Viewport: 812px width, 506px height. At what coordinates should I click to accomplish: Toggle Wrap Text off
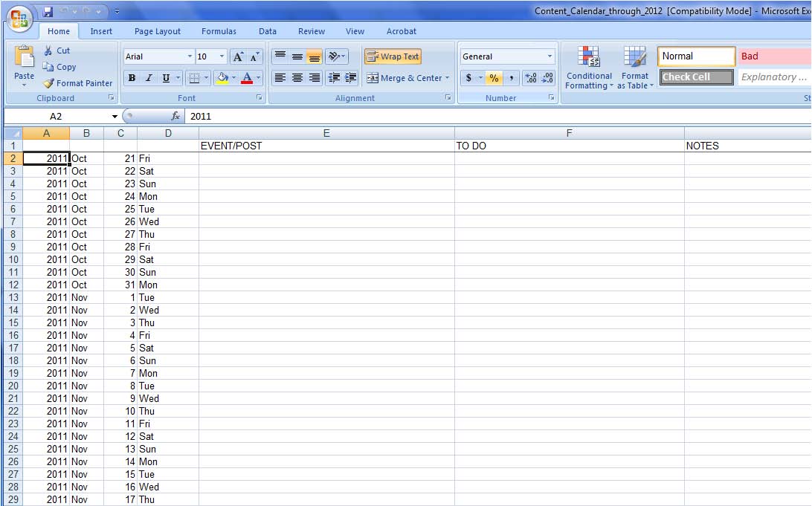pos(393,56)
